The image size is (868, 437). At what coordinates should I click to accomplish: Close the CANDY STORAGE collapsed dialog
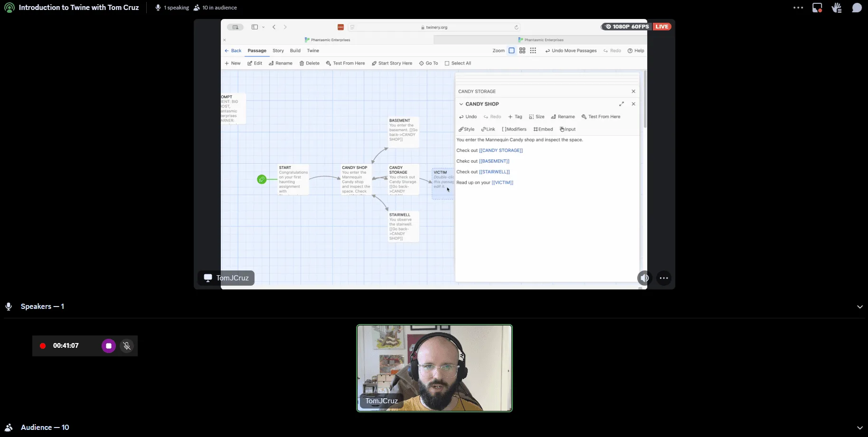[633, 92]
